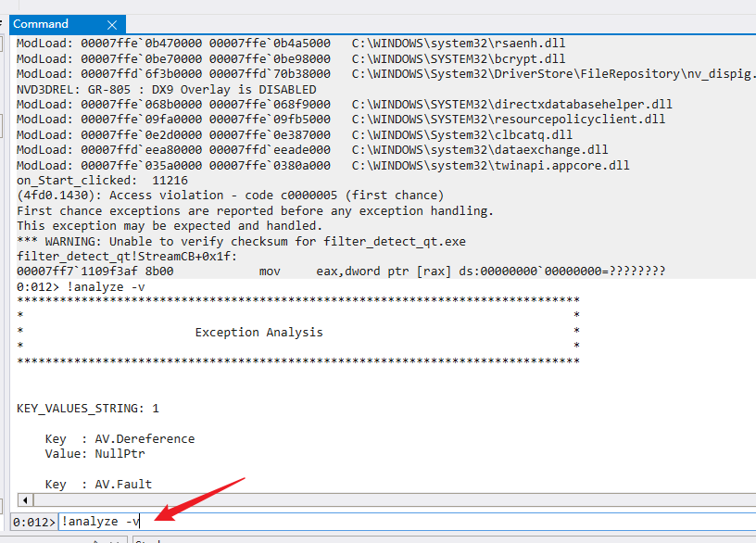Image resolution: width=756 pixels, height=543 pixels.
Task: Click the dataexchange.dll ModLoad line
Action: click(x=312, y=150)
